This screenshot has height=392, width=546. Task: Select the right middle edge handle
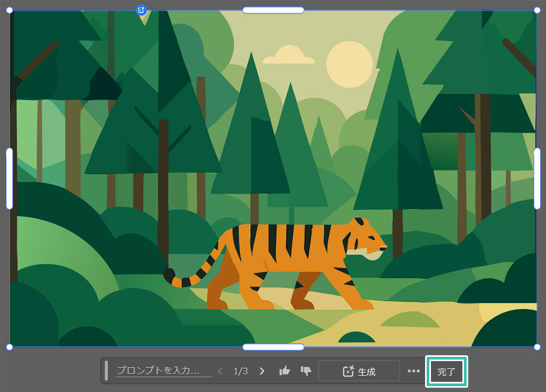tap(537, 178)
